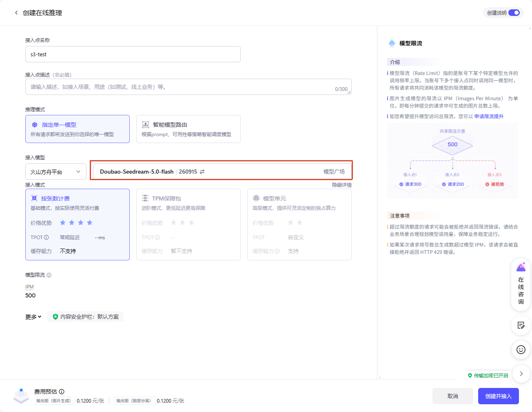
Task: Click the 费用预估 cost estimate illustration icon
Action: coord(21,396)
